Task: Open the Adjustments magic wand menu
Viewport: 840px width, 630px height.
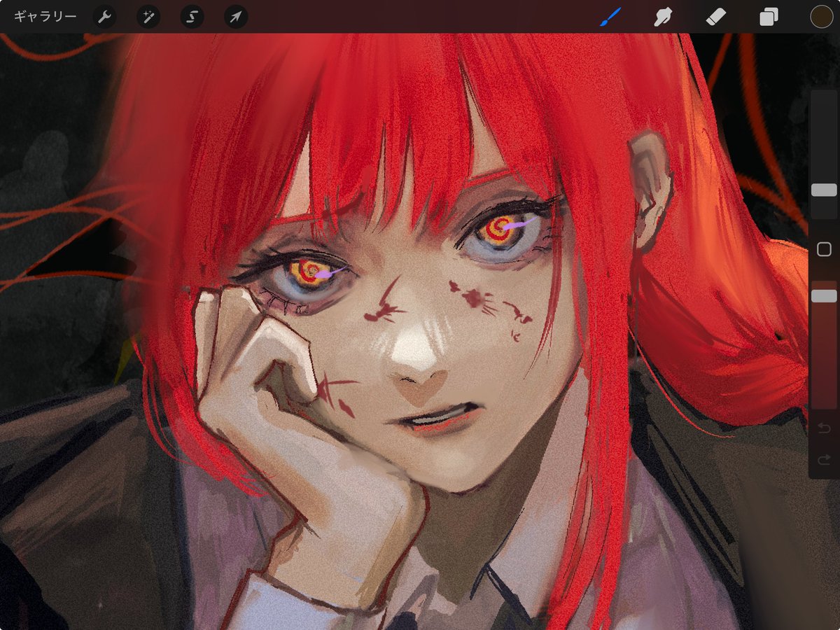Action: pyautogui.click(x=148, y=17)
